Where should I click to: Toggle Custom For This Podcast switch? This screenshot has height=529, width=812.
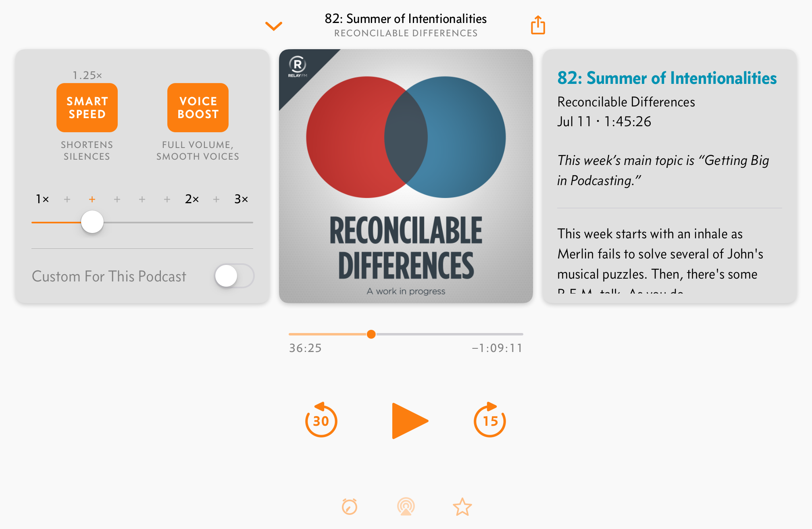click(x=234, y=276)
